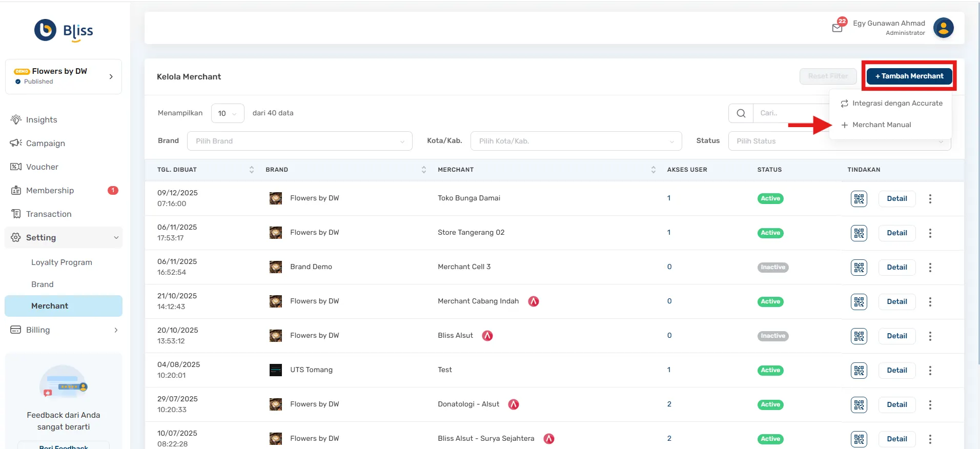Open the Pilih Kota/Kab. dropdown
The height and width of the screenshot is (449, 980).
point(576,141)
